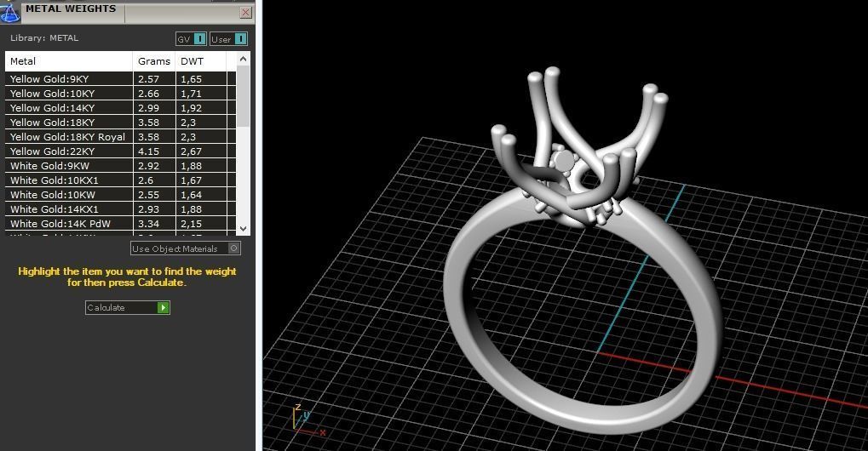868x451 pixels.
Task: Click DWT value 1,65
Action: [x=191, y=79]
